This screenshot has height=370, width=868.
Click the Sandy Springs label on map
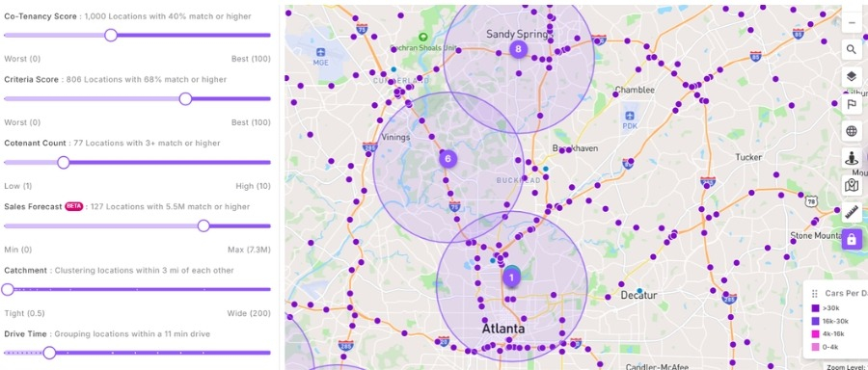coord(519,34)
